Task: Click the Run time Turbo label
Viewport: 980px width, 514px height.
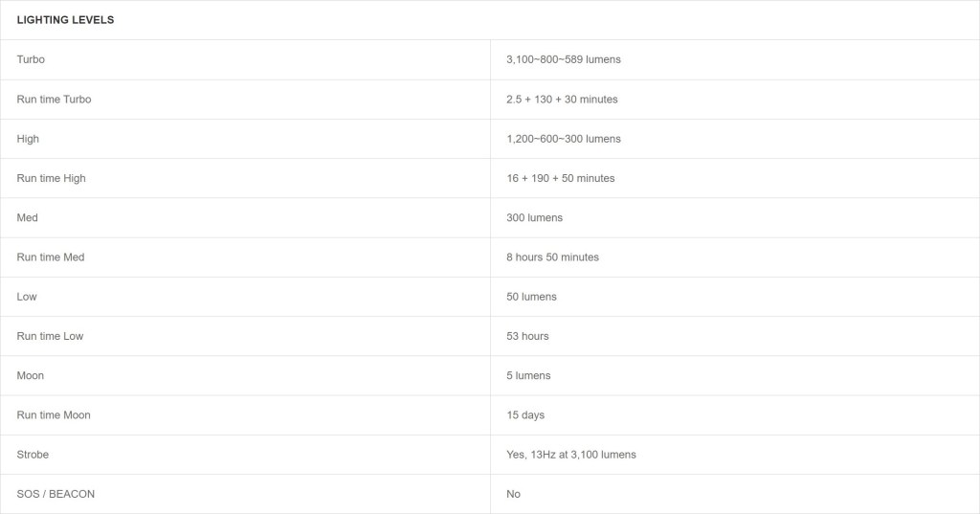Action: click(x=54, y=100)
